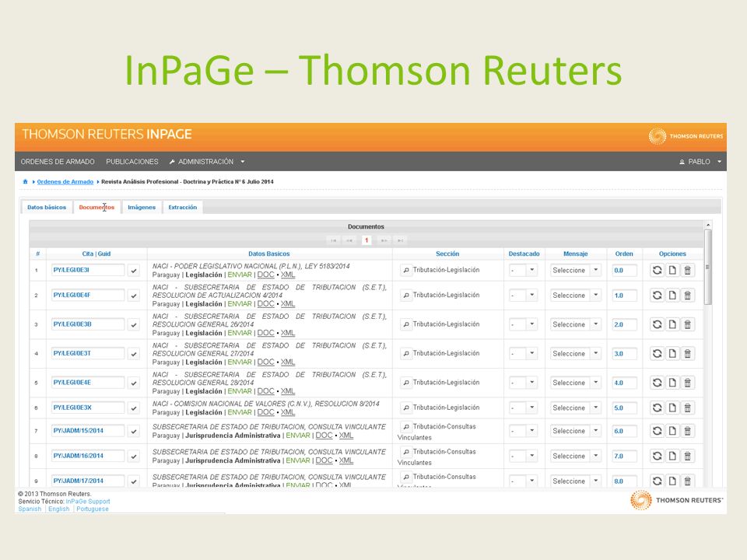Viewport: 747px width, 560px height.
Task: Select pager page number 1
Action: [x=366, y=240]
